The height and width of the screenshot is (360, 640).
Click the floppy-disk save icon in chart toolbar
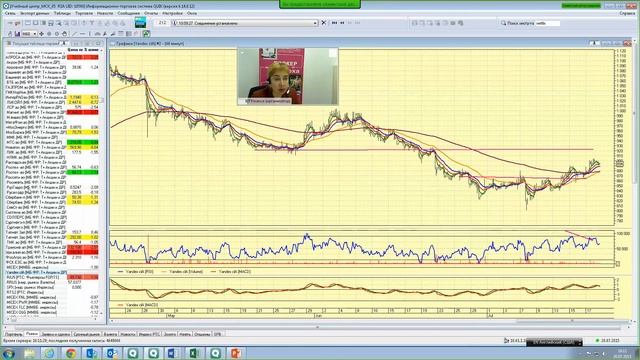(x=18, y=34)
